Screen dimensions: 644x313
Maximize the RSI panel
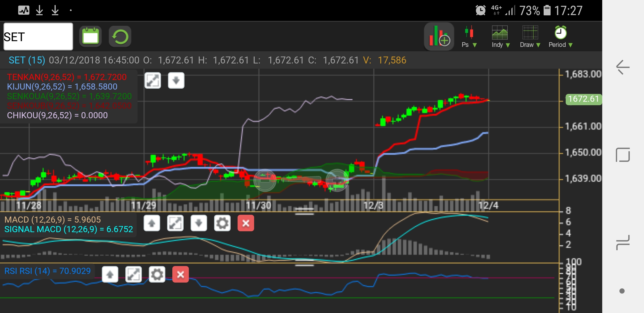[133, 274]
